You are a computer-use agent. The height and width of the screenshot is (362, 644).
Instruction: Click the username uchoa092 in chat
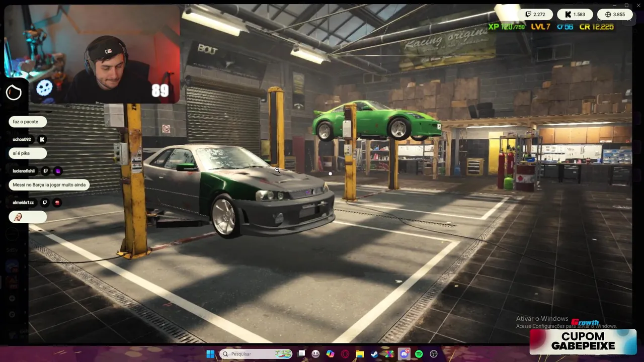tap(22, 139)
